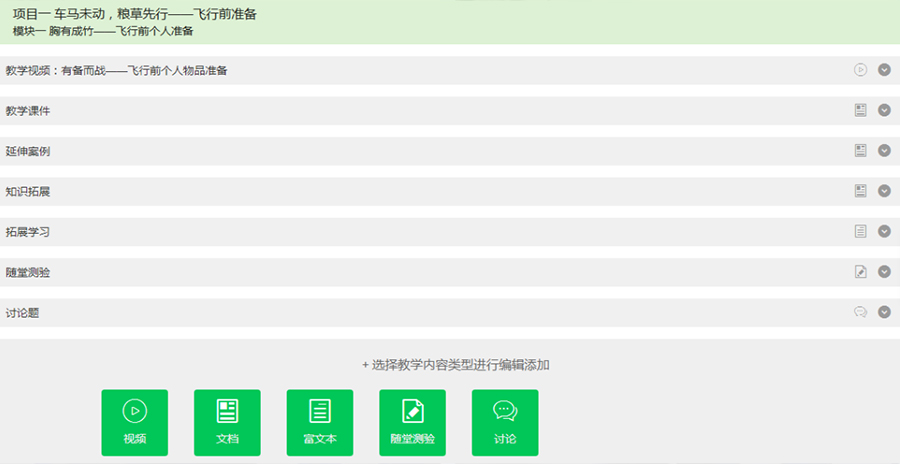
Task: Expand the 延伸案例 row dropdown arrow
Action: click(x=884, y=151)
